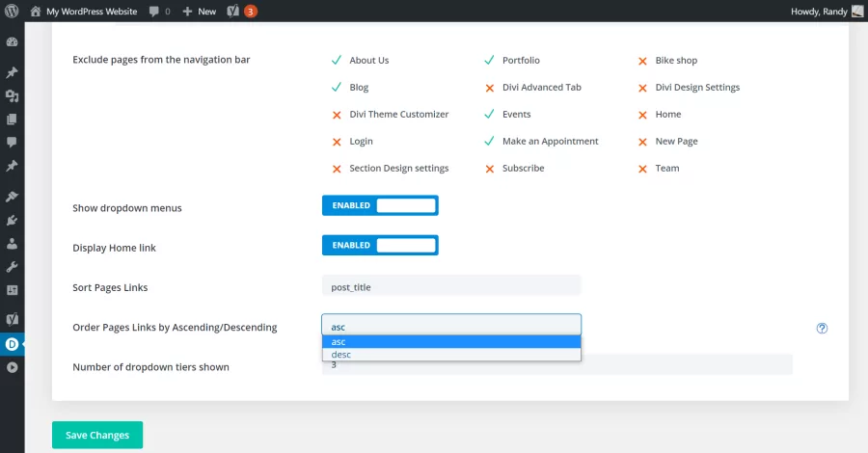This screenshot has height=453, width=868.
Task: Open Randy's user avatar
Action: pyautogui.click(x=857, y=11)
